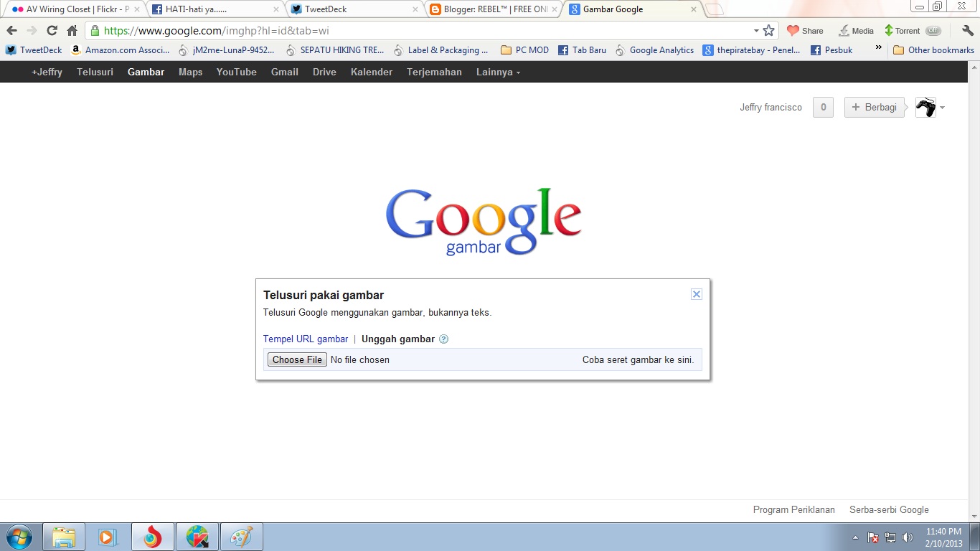Open the Paint taskbar icon
980x551 pixels.
pos(242,537)
